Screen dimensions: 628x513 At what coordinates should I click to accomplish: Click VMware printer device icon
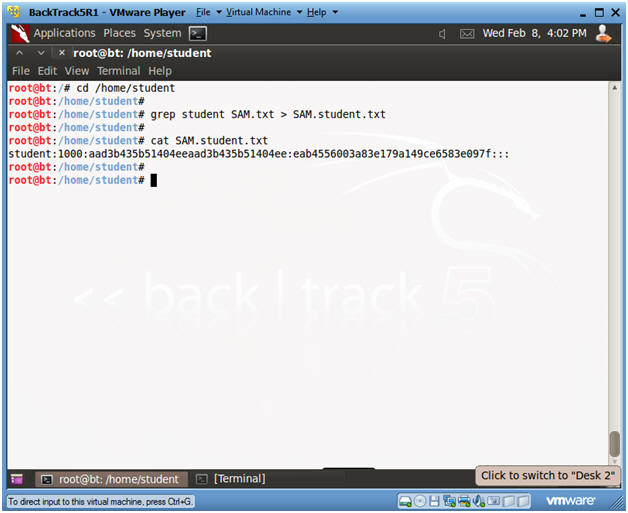click(x=464, y=501)
